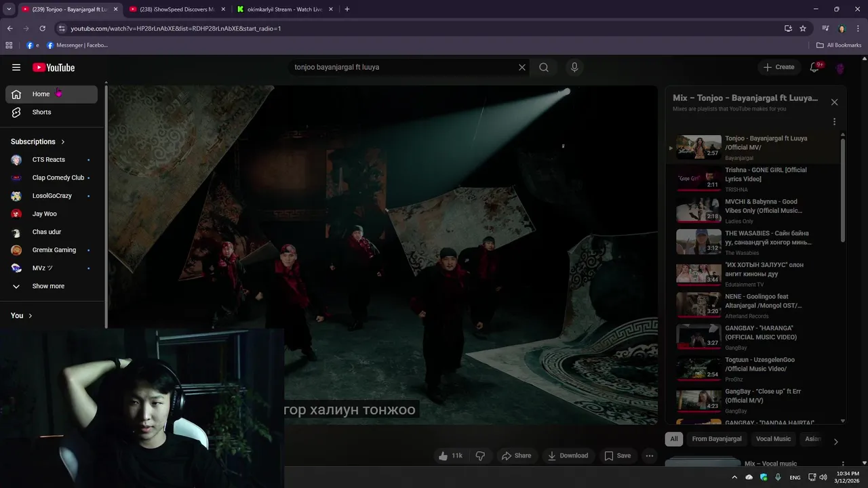The image size is (868, 488).
Task: Open Chrome media controls icon
Action: click(x=825, y=28)
